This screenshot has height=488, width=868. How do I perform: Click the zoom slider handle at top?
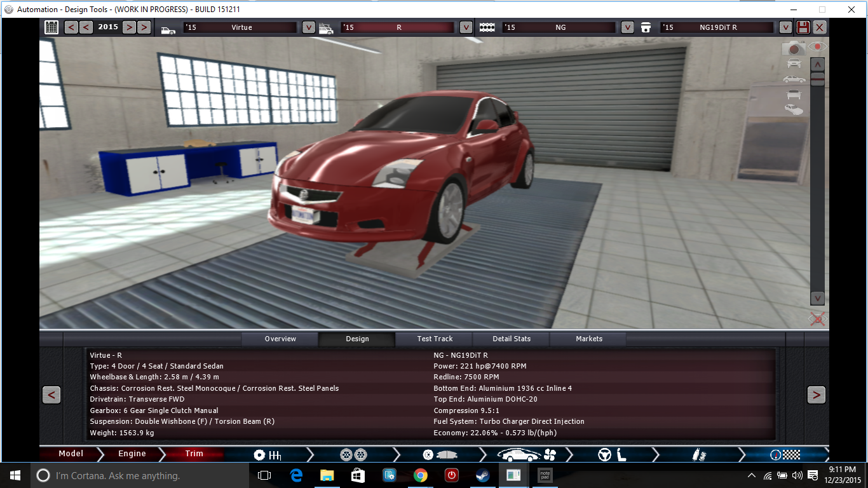point(817,79)
